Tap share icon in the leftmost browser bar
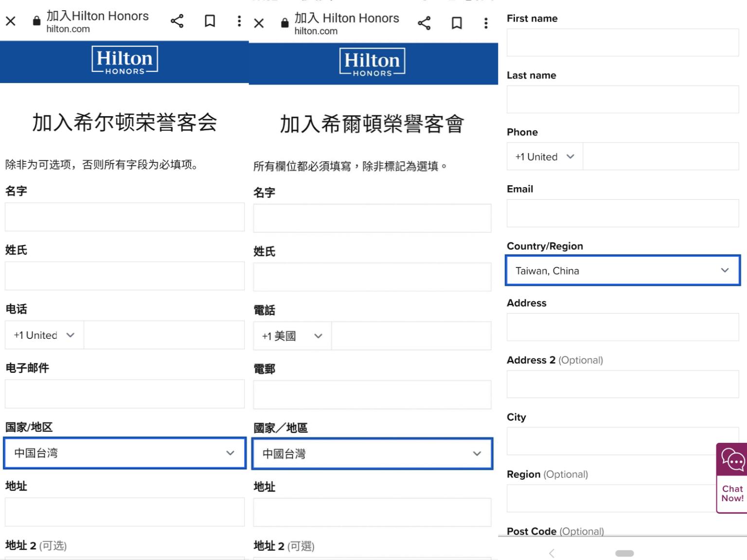The height and width of the screenshot is (560, 747). click(177, 21)
